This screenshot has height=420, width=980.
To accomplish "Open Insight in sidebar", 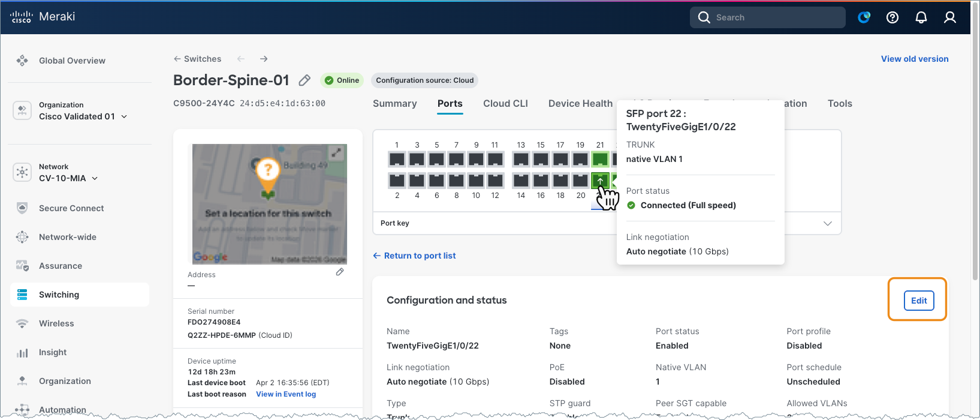I will (53, 352).
